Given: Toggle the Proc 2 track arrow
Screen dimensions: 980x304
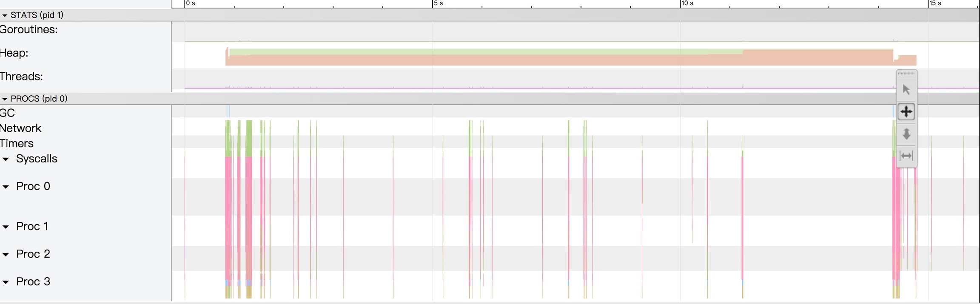Looking at the screenshot, I should 6,255.
